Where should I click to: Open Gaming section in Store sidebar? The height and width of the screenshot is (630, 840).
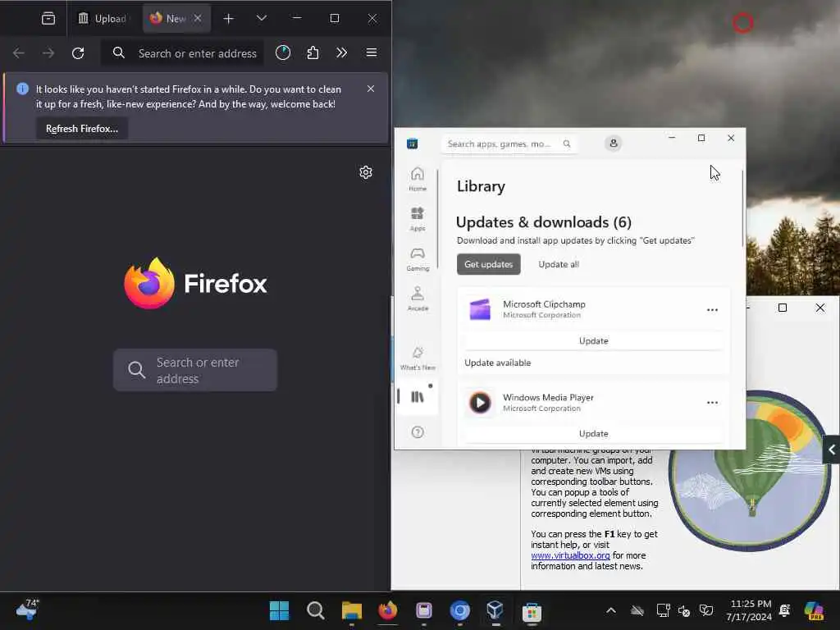coord(418,258)
